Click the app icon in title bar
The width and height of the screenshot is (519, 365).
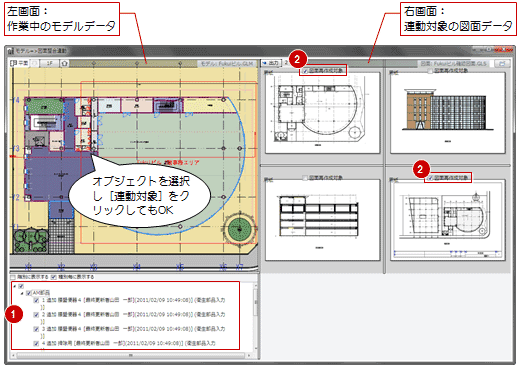point(11,51)
